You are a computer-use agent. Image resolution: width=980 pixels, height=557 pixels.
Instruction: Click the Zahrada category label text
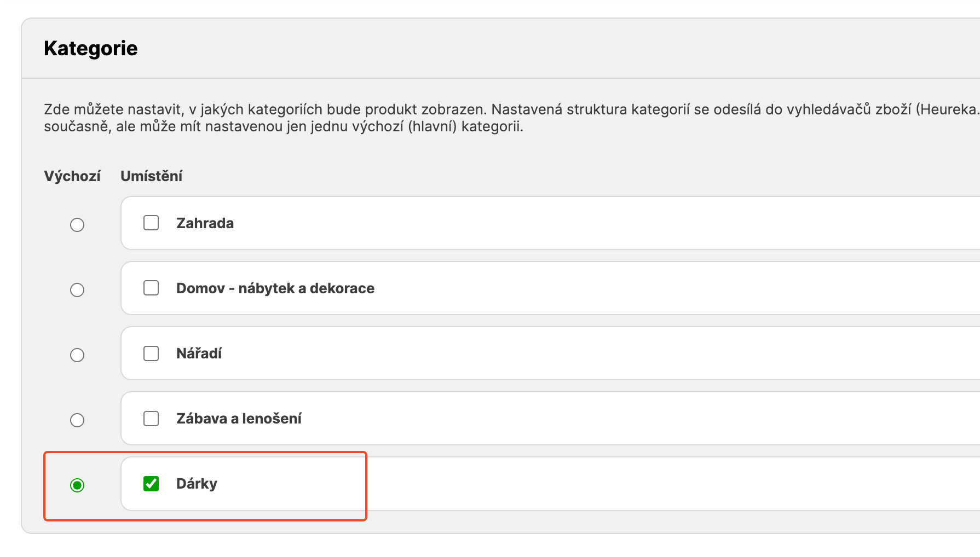click(205, 223)
